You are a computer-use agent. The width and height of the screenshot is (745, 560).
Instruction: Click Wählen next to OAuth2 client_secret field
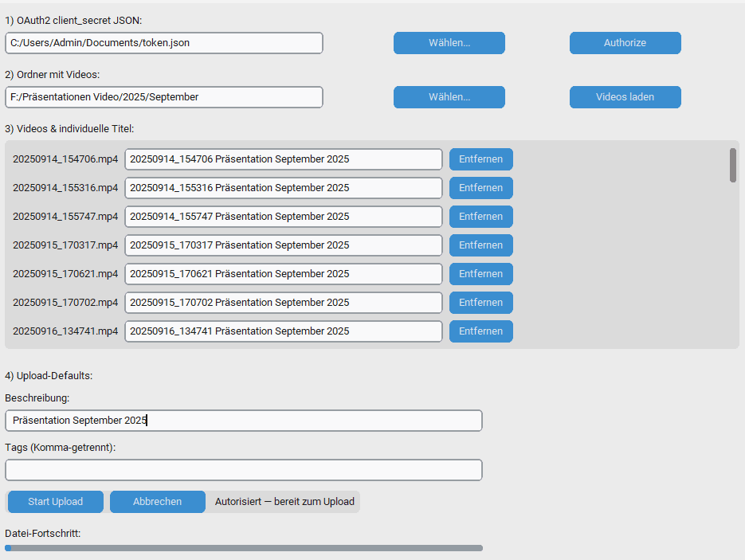(x=449, y=43)
